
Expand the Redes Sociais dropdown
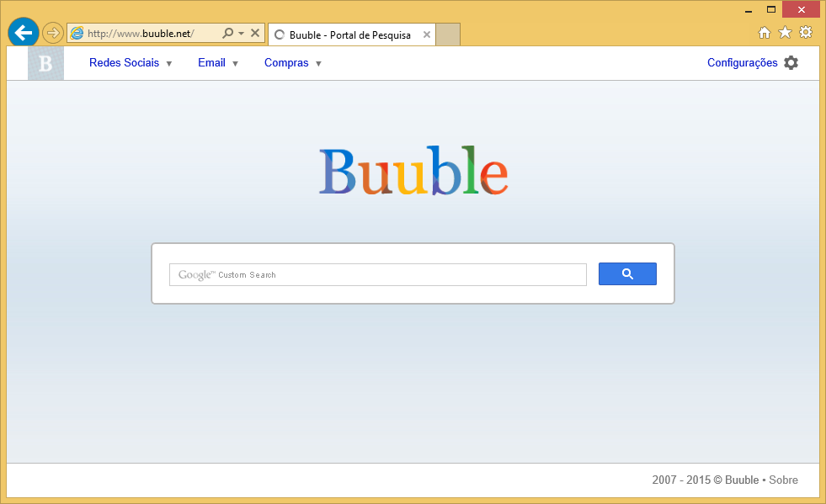(x=131, y=63)
